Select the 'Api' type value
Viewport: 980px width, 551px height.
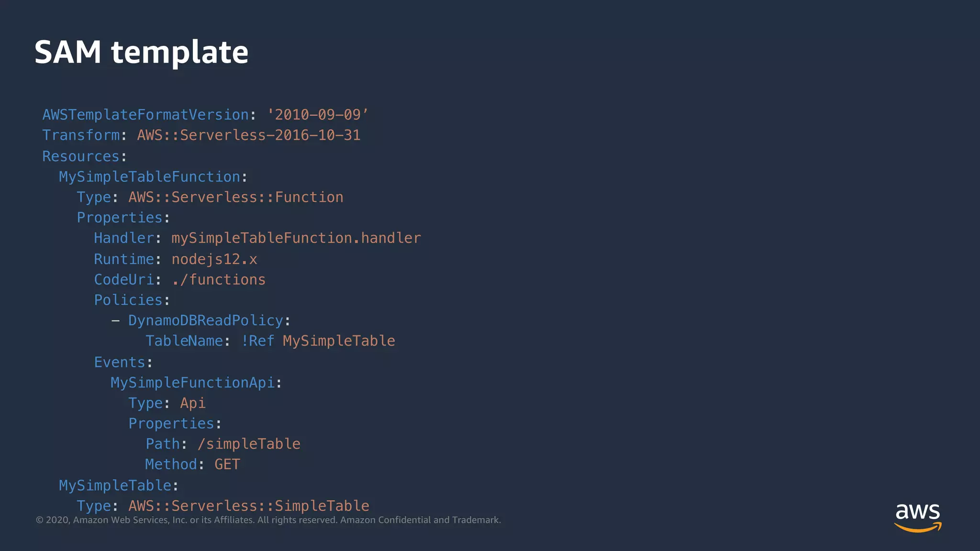point(193,404)
